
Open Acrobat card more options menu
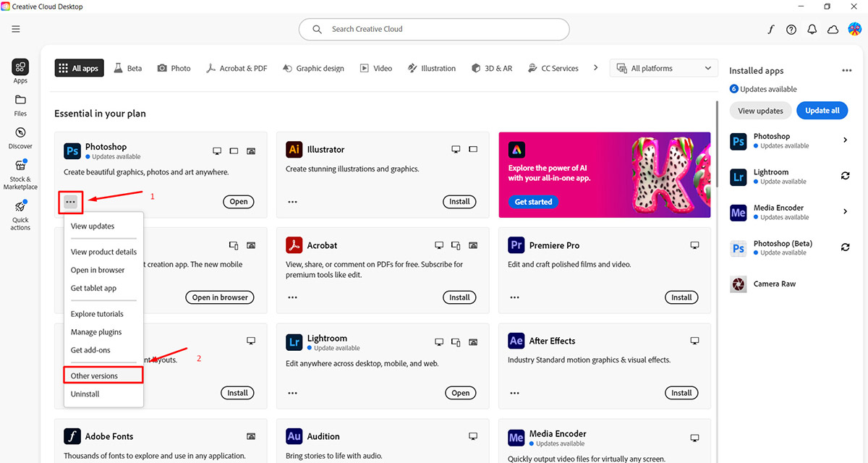pyautogui.click(x=292, y=297)
